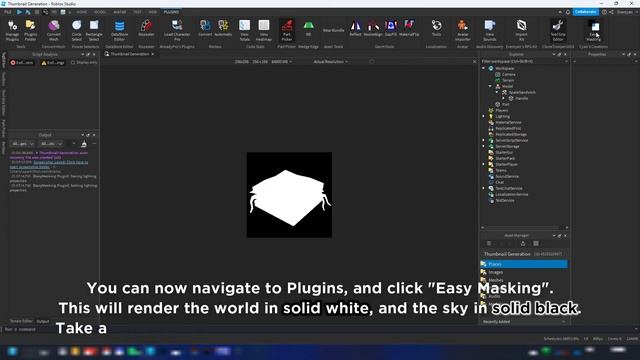Select Camera in the Explorer tree
The image size is (640, 360).
coord(508,74)
